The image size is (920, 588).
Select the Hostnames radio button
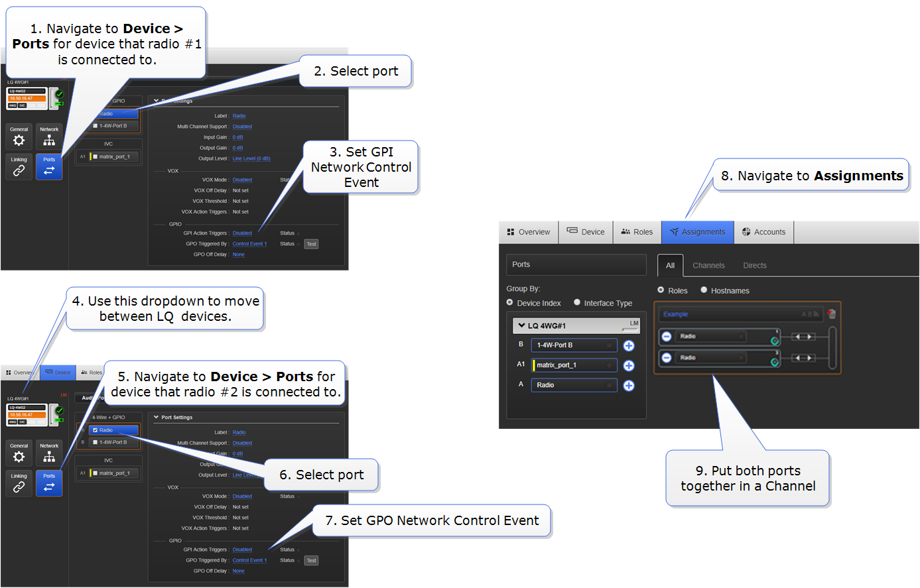(704, 290)
